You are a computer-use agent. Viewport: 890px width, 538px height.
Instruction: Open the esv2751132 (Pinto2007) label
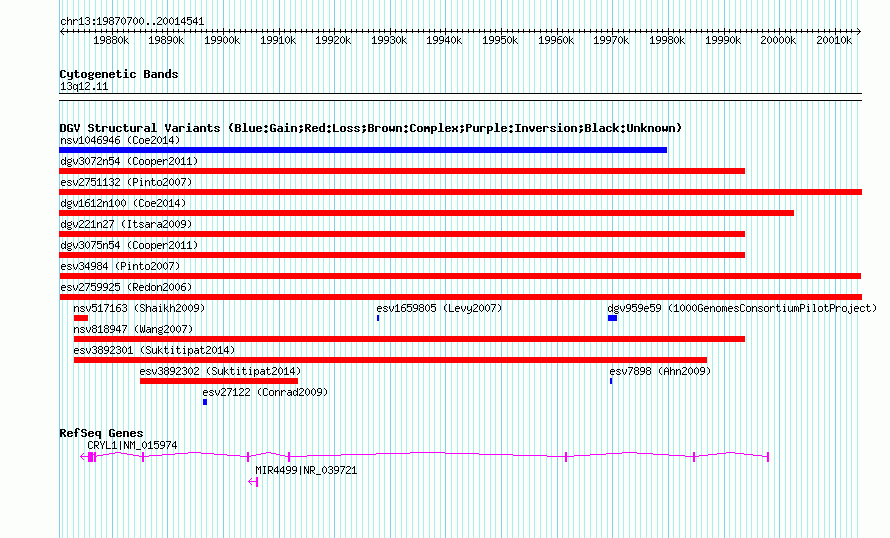(126, 182)
